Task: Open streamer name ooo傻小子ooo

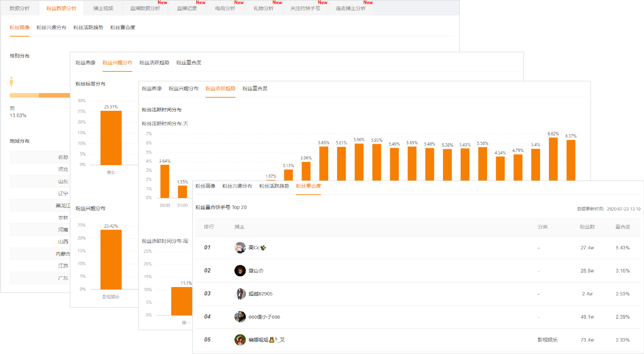Action: pyautogui.click(x=264, y=317)
